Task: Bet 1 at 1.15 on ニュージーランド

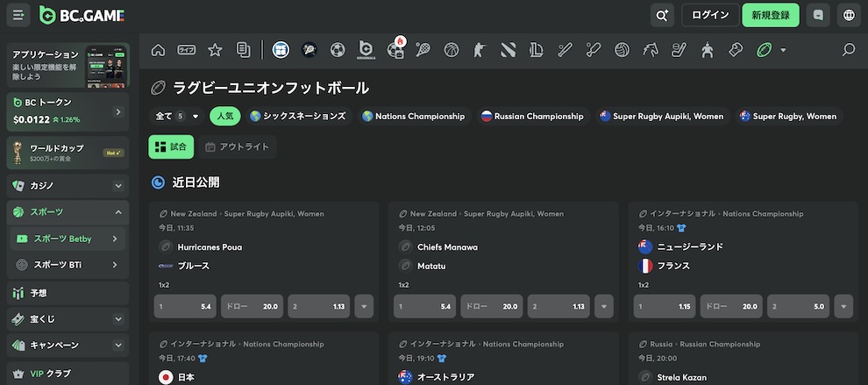Action: click(665, 306)
